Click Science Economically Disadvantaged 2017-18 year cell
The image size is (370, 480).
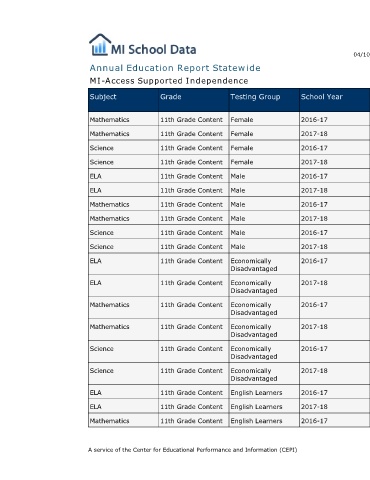[x=335, y=374]
